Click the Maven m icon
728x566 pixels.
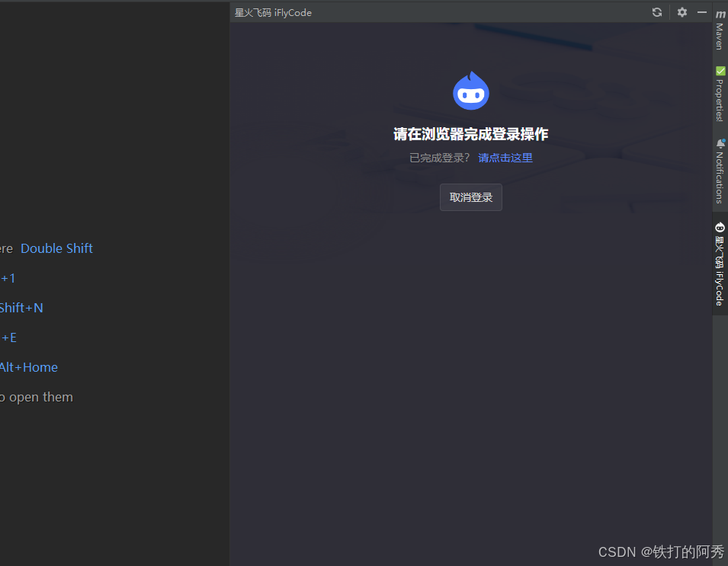click(720, 14)
